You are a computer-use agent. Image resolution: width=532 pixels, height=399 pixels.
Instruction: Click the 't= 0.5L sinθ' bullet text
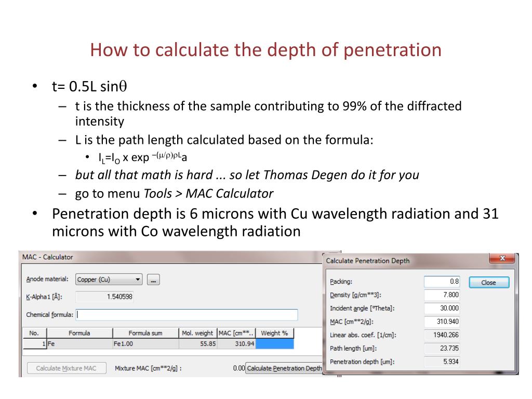(x=89, y=86)
